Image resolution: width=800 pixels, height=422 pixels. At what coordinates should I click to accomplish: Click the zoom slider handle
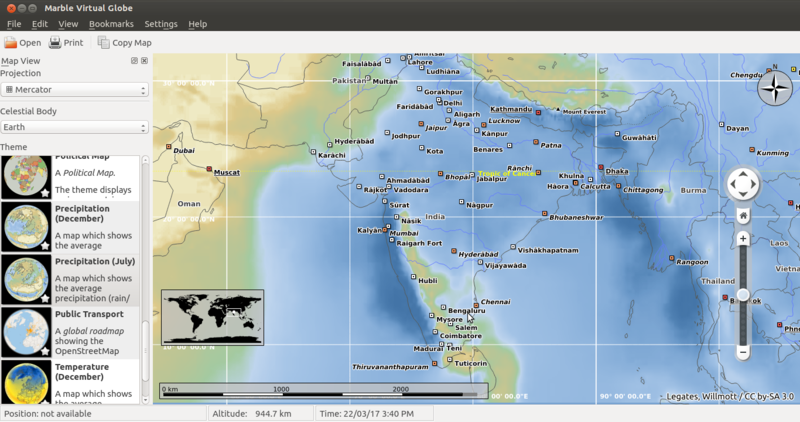(x=743, y=295)
